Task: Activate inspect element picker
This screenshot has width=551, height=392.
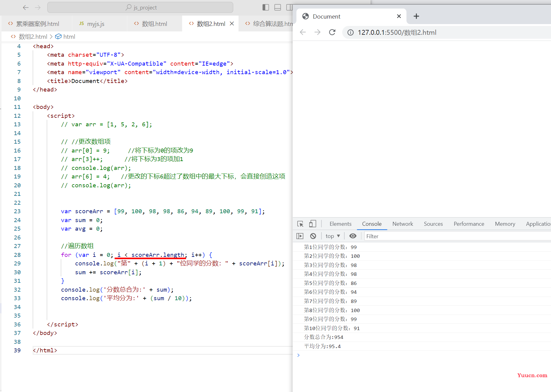Action: [x=300, y=224]
